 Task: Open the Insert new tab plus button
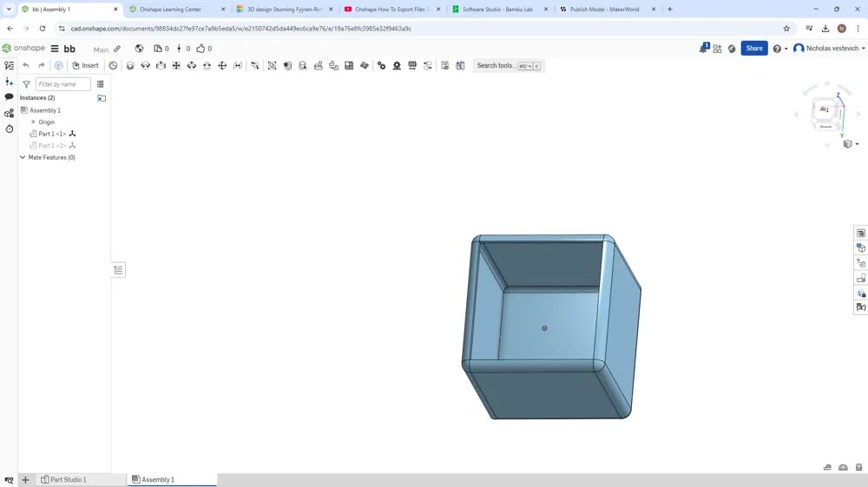pyautogui.click(x=25, y=480)
